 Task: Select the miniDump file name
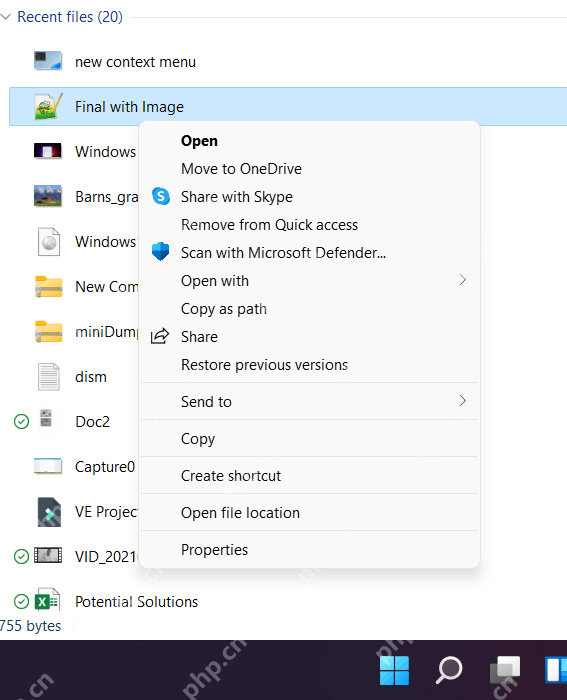click(107, 332)
